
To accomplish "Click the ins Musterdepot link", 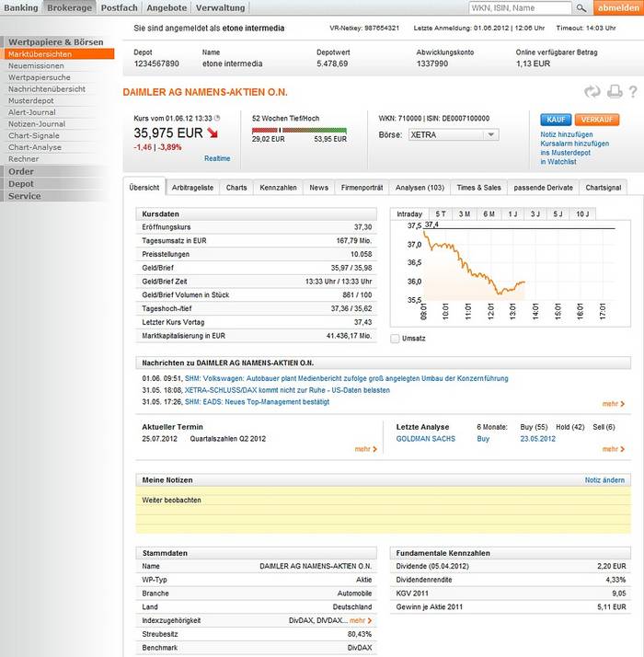I will 565,153.
